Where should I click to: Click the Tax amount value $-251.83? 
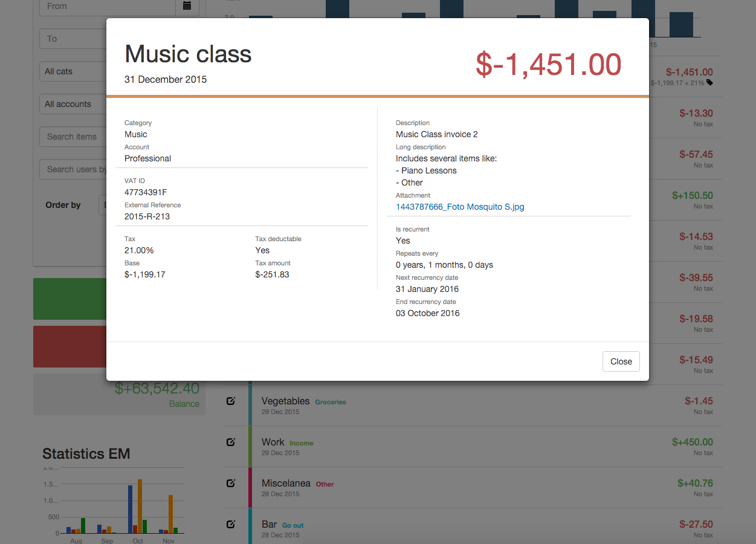(x=272, y=274)
